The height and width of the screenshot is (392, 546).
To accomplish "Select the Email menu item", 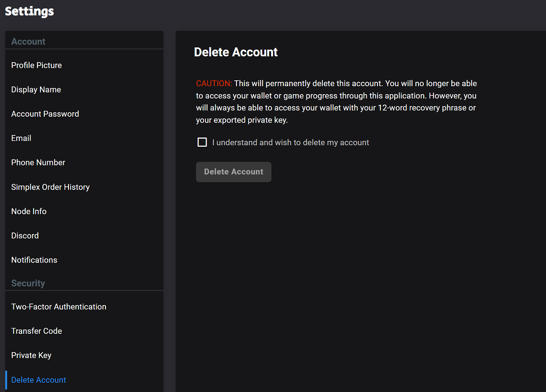I will pos(84,138).
